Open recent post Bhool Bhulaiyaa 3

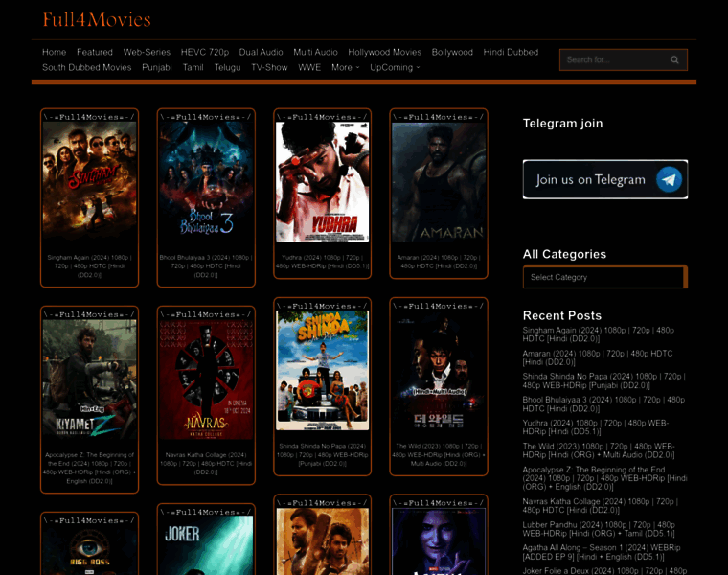[x=603, y=404]
